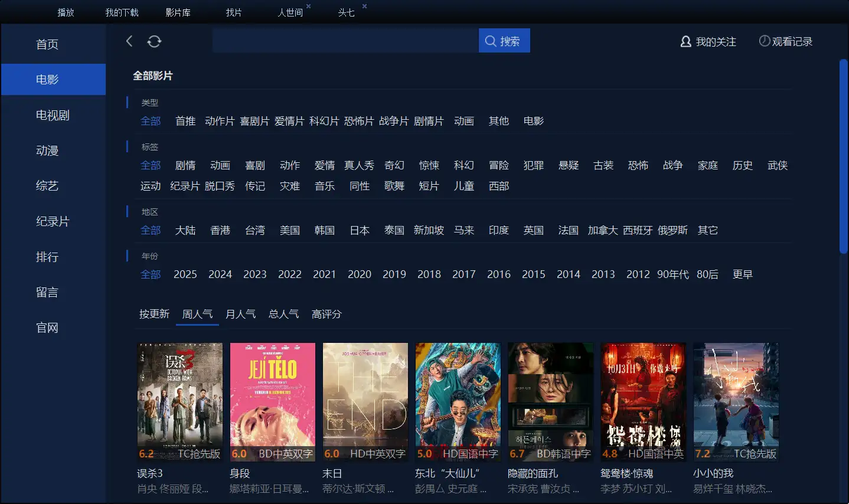Click inside the search input field
The image size is (849, 504).
pos(345,41)
